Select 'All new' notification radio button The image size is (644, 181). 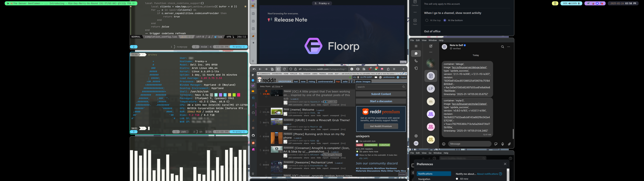457,179
